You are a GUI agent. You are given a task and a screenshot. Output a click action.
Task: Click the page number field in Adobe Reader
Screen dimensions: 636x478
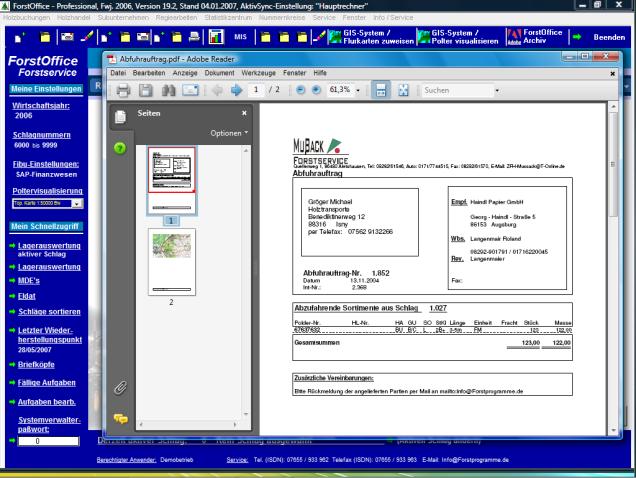(256, 90)
